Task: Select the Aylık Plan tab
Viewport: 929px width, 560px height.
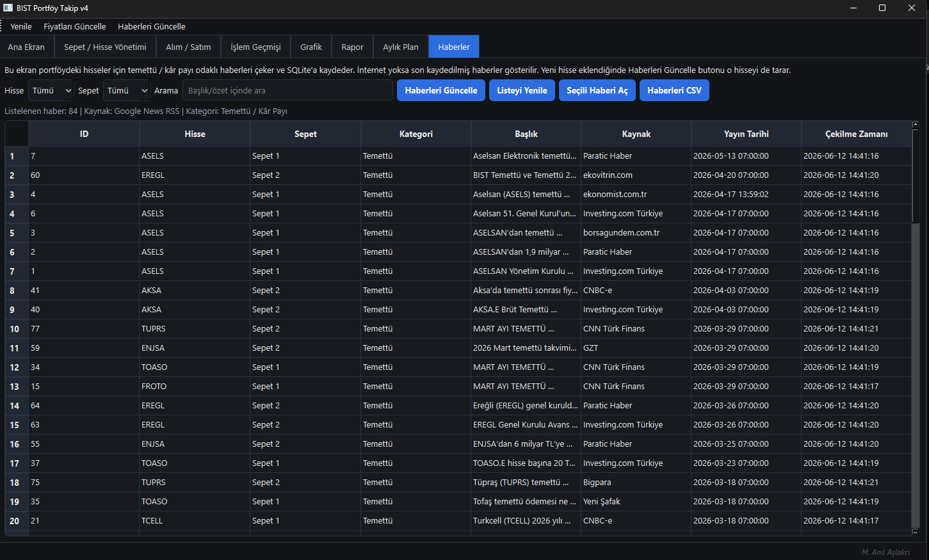Action: (401, 47)
